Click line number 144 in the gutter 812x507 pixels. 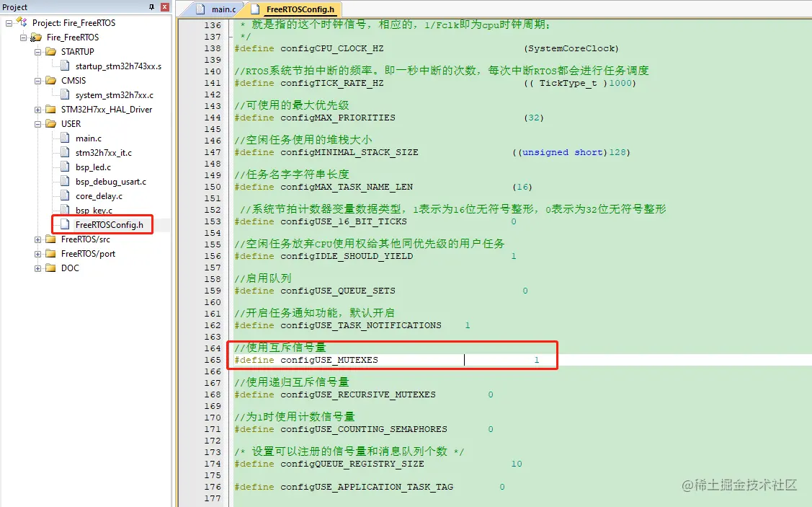213,118
